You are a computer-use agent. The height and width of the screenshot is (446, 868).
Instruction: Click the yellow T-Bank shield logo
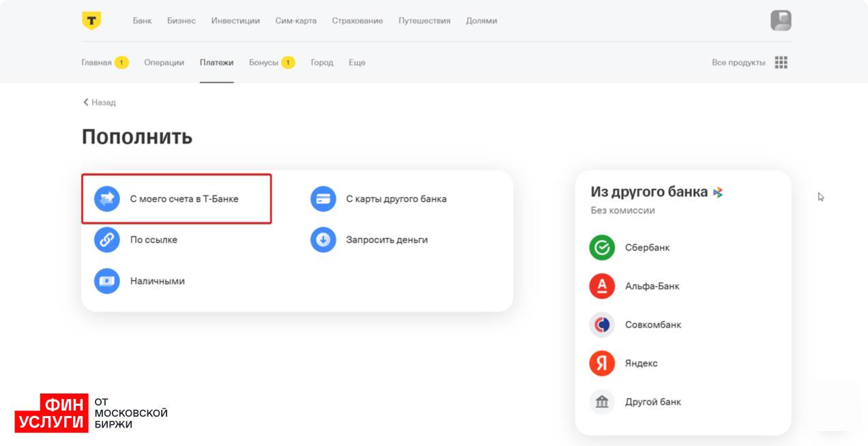pyautogui.click(x=91, y=20)
